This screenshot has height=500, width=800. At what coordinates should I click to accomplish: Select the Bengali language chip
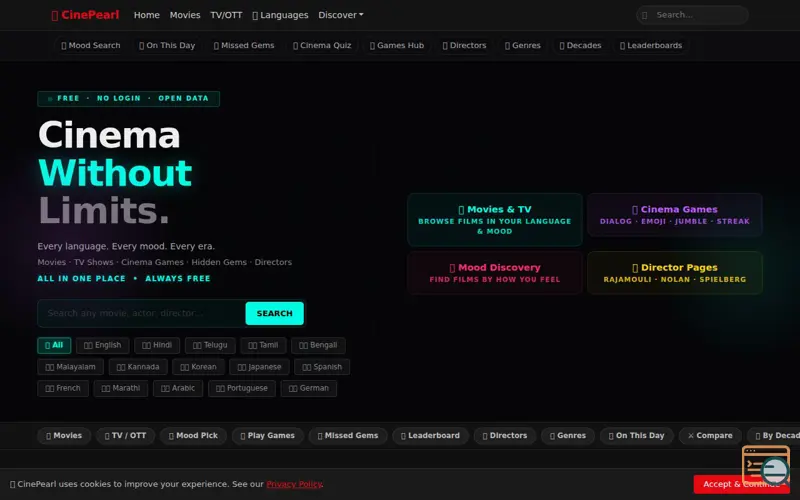point(318,345)
